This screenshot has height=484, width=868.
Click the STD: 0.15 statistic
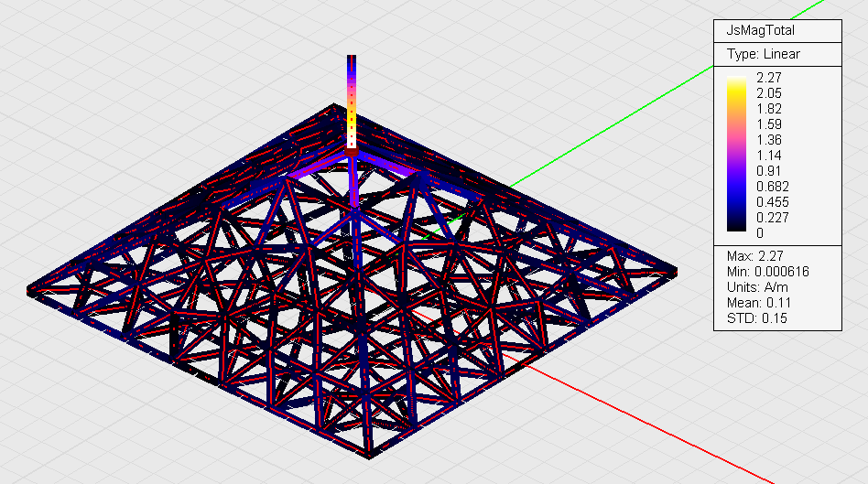[x=756, y=318]
